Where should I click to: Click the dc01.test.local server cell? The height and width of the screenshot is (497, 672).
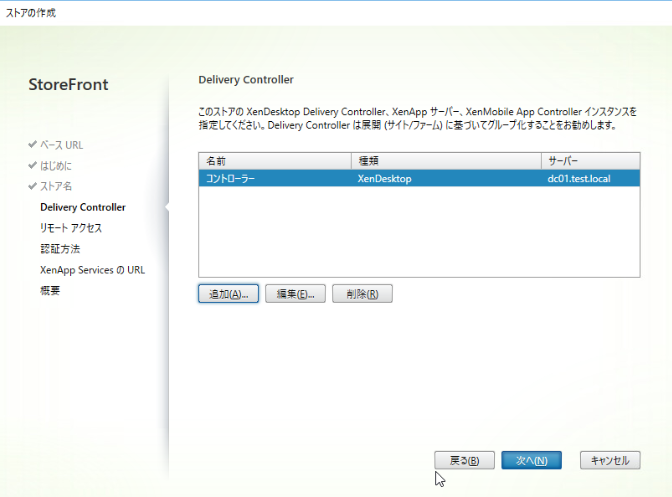click(x=579, y=178)
